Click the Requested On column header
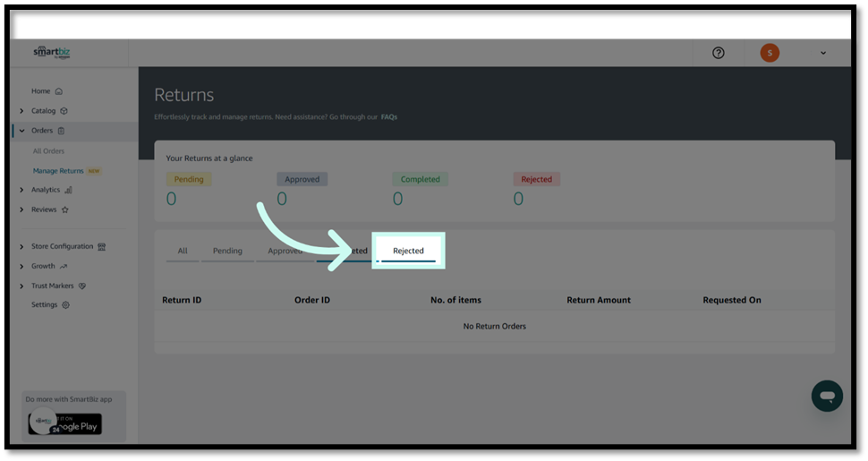Screen dimensions: 868x461 [731, 300]
